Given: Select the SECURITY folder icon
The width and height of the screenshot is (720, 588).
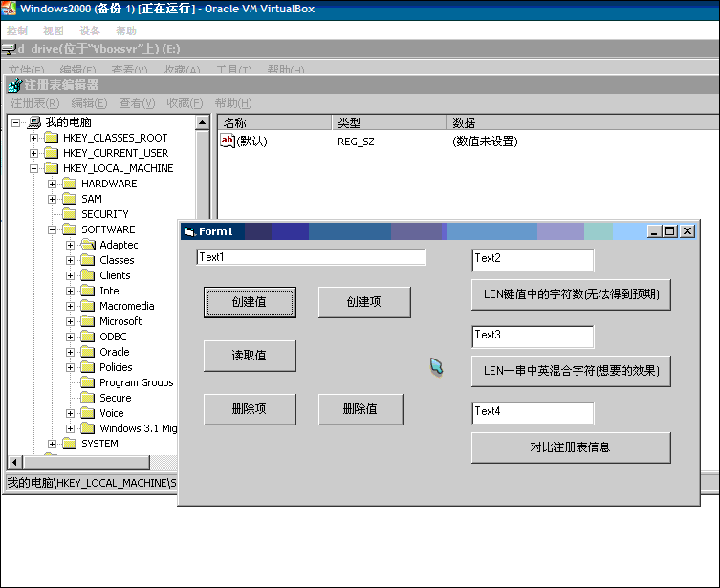Looking at the screenshot, I should click(70, 214).
